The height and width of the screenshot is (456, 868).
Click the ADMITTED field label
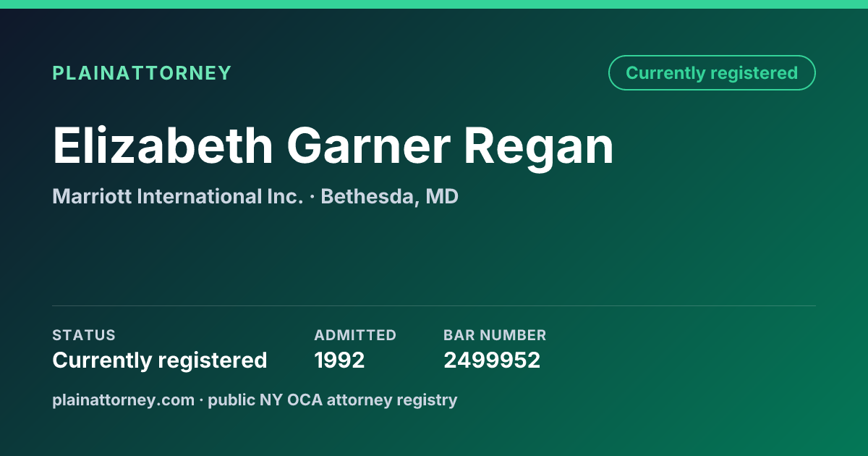coord(355,335)
